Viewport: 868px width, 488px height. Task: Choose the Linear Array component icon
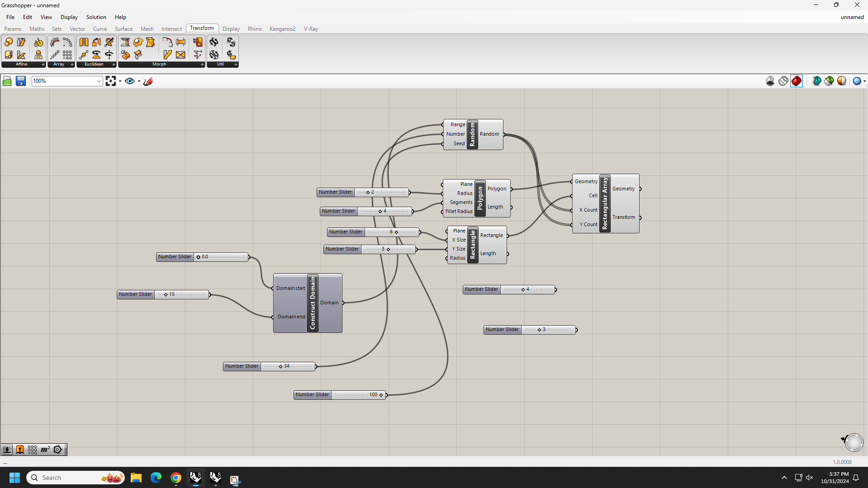click(55, 55)
